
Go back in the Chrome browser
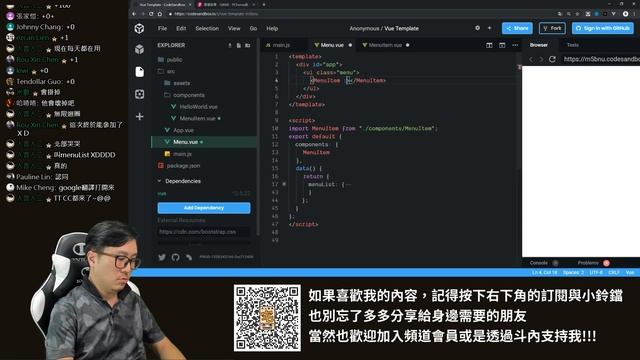134,14
